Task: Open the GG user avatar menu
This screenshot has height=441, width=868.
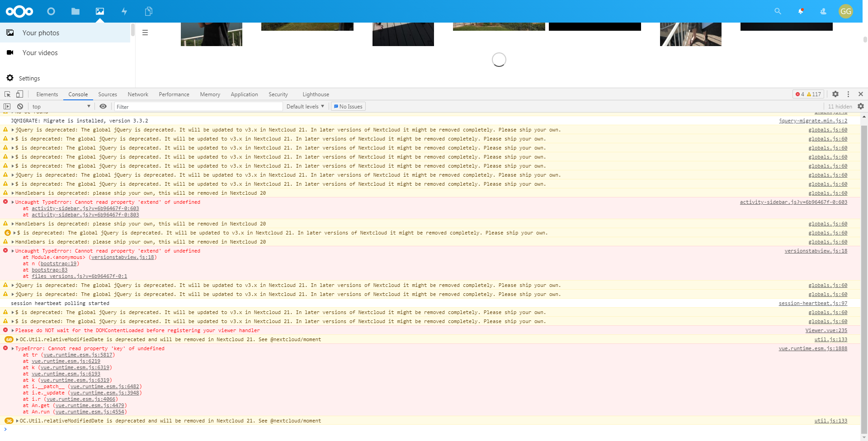Action: (x=846, y=11)
